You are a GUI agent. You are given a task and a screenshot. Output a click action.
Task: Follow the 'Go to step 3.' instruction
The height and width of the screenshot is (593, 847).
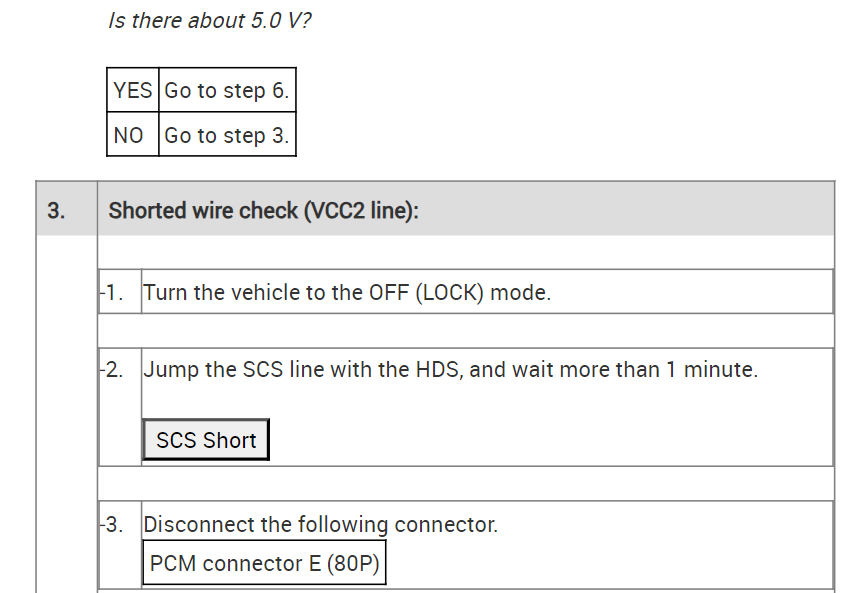tap(227, 136)
